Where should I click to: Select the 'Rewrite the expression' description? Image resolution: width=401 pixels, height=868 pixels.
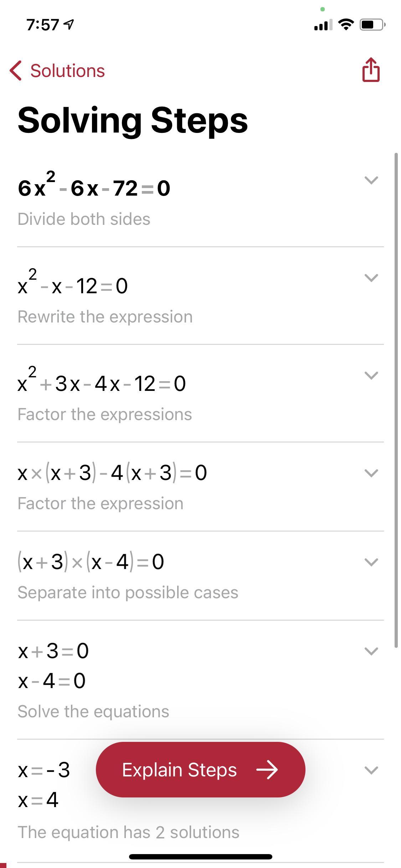[x=105, y=317]
